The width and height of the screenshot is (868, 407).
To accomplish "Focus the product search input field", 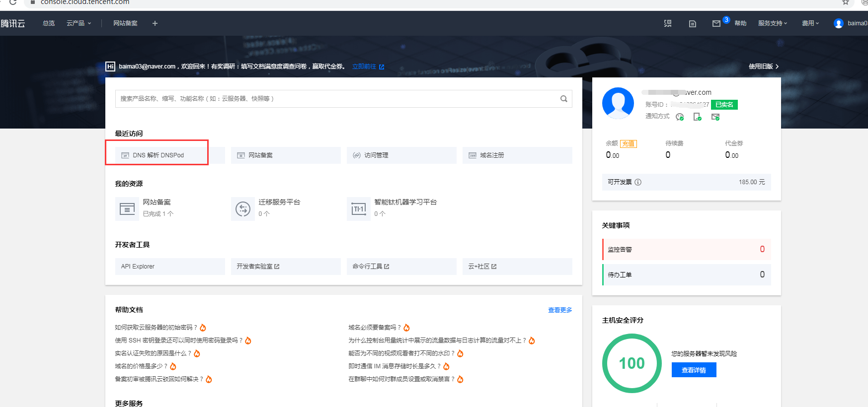I will (338, 99).
